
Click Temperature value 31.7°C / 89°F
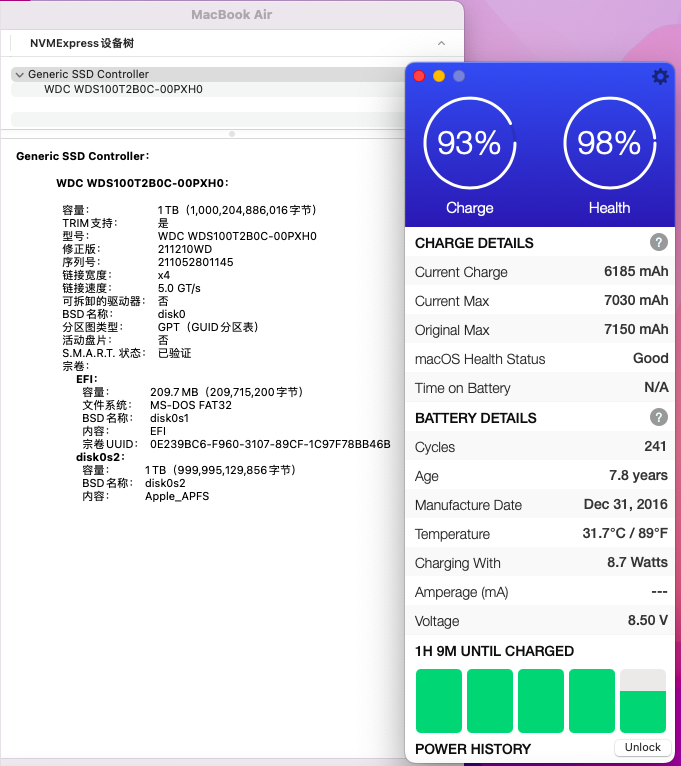[x=625, y=533]
